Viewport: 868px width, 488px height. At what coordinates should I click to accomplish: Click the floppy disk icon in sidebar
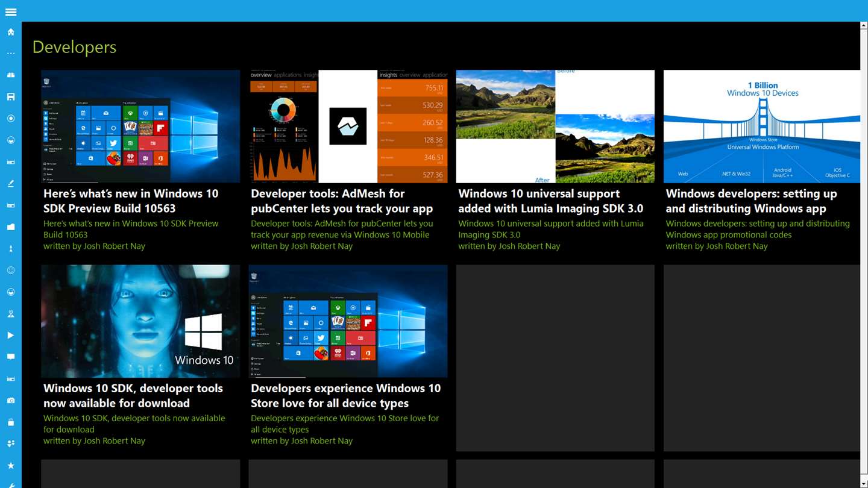[x=11, y=97]
